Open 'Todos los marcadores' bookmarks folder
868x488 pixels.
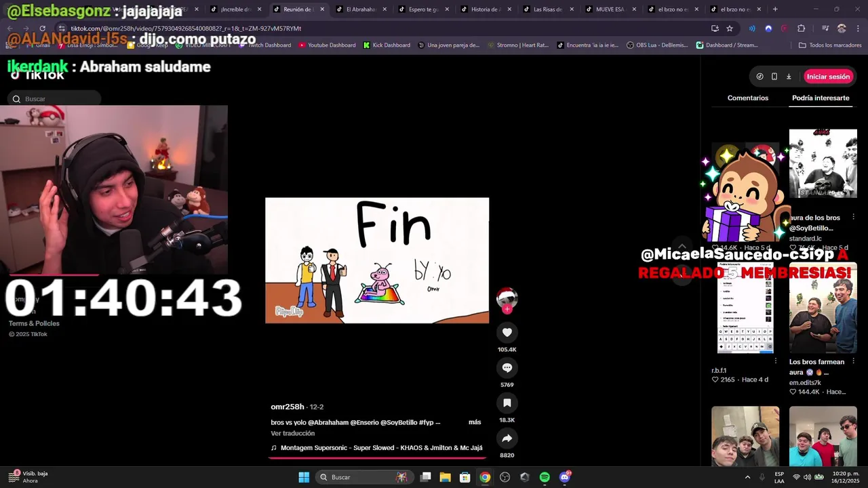tap(830, 45)
